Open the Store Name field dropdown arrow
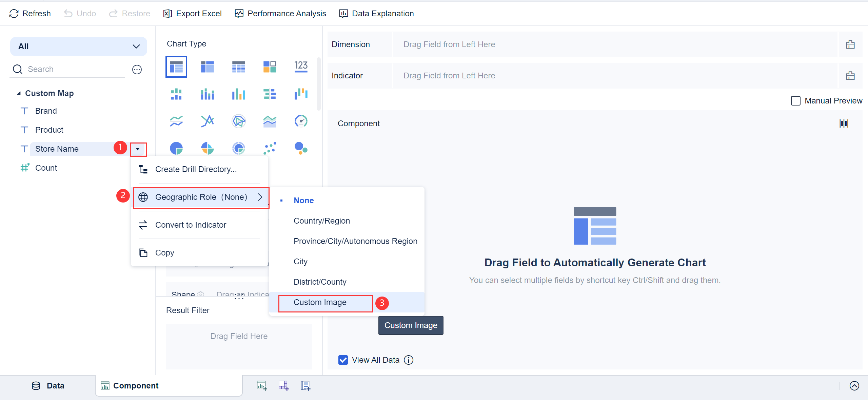Screen dimensions: 868x400 [x=138, y=149]
